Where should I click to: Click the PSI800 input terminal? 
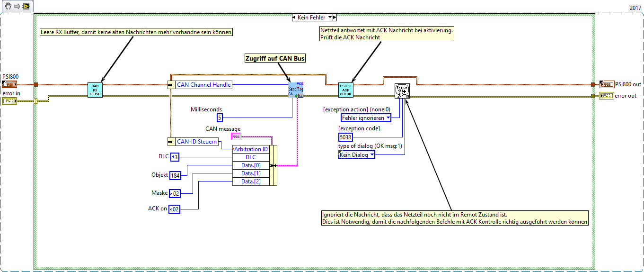9,85
